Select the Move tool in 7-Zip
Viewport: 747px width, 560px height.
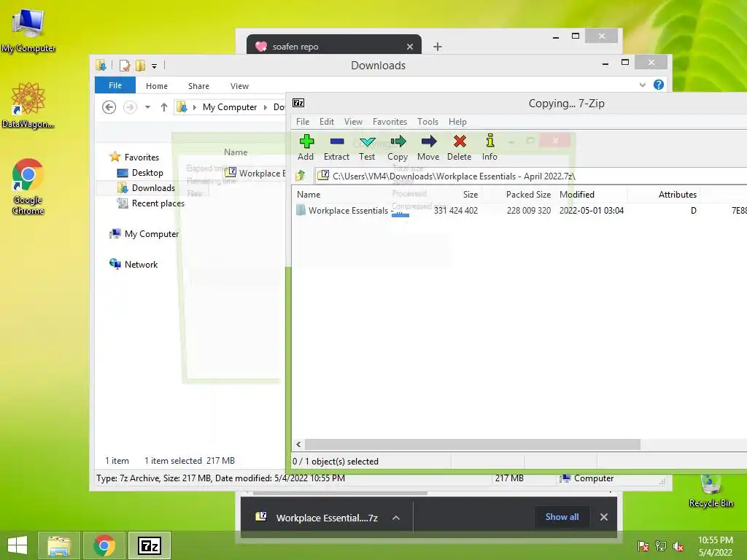coord(428,147)
